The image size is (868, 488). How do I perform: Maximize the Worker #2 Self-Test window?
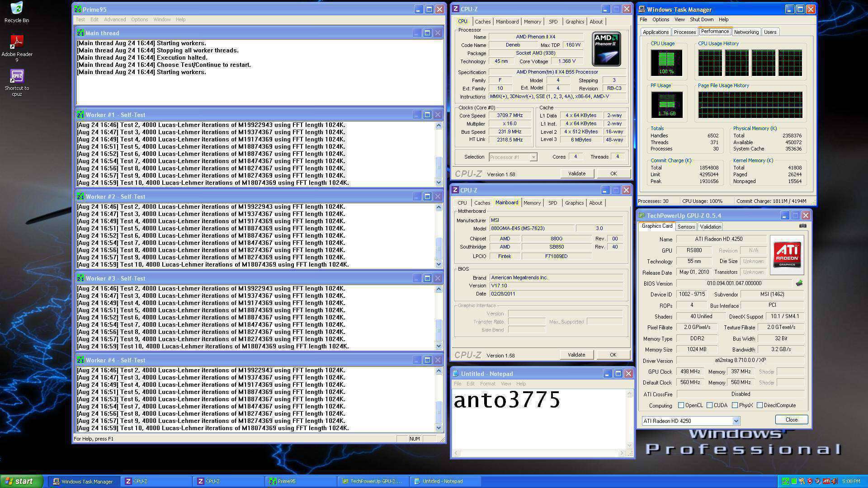pyautogui.click(x=427, y=197)
